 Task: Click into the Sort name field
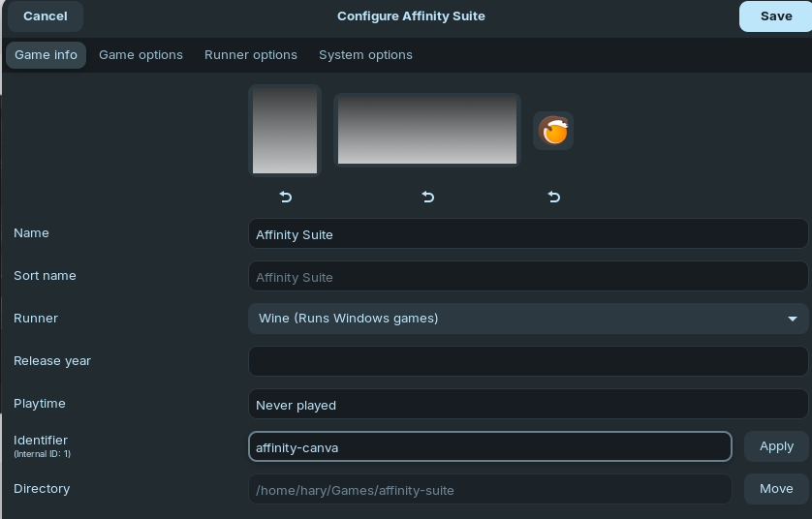tap(528, 277)
